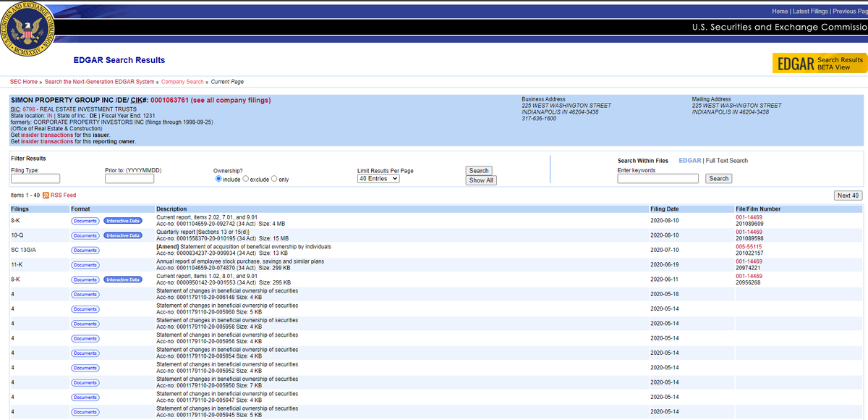Open Interactive Data for 8-K filed 2020-08-10

[123, 220]
